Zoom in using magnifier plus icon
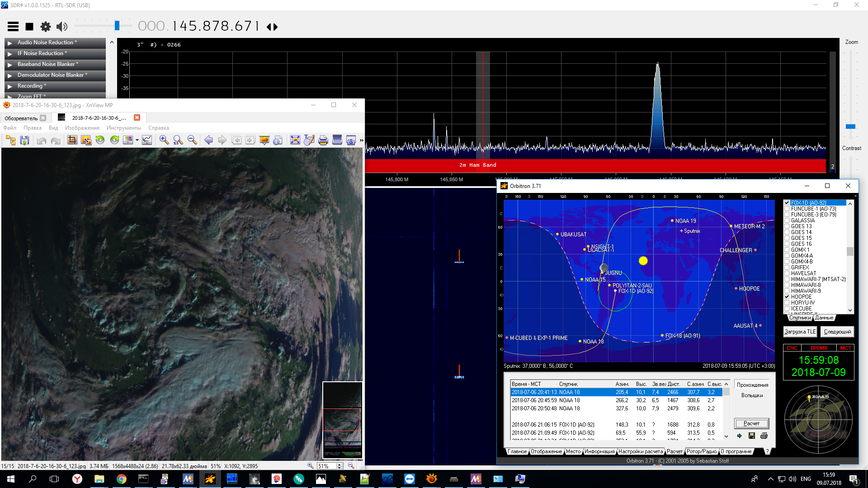Viewport: 868px width, 488px height. (164, 140)
